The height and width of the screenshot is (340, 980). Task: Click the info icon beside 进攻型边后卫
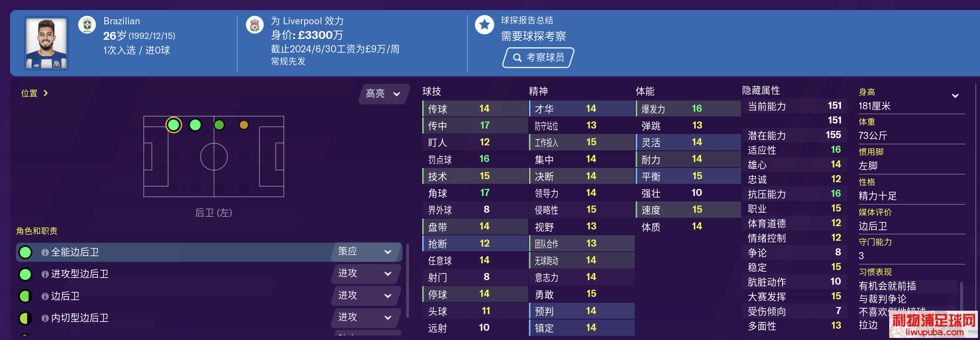[x=45, y=274]
